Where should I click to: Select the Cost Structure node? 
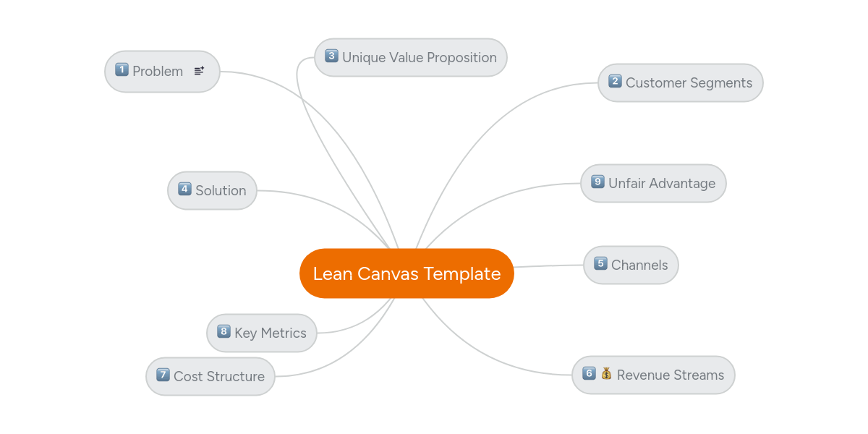click(219, 377)
